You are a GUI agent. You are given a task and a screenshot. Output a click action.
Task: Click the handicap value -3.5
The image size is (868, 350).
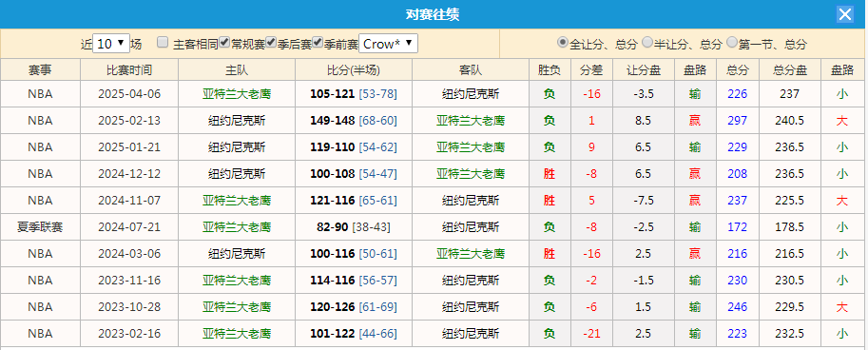[x=644, y=94]
